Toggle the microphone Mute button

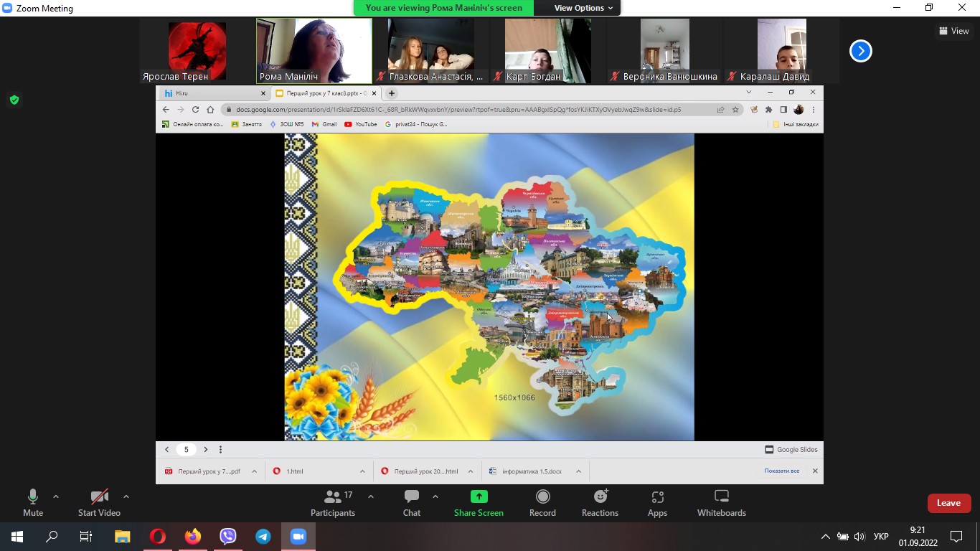pos(33,503)
